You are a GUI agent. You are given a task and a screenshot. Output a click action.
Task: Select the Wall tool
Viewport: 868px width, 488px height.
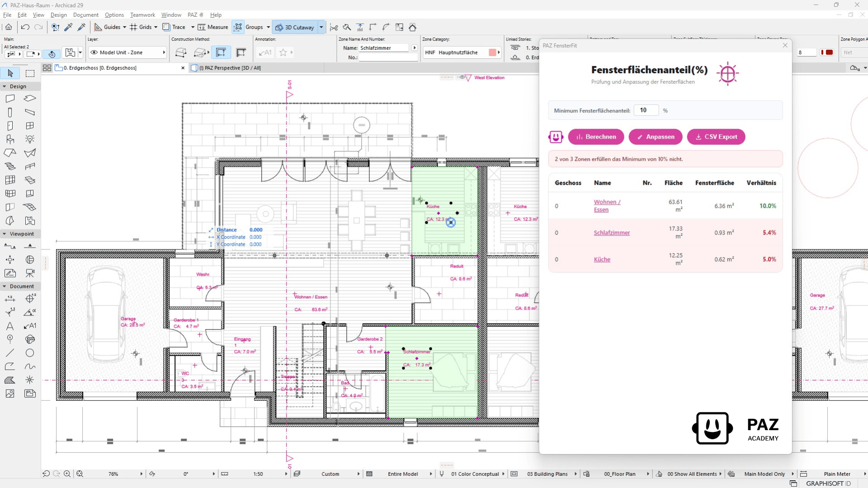(x=10, y=99)
